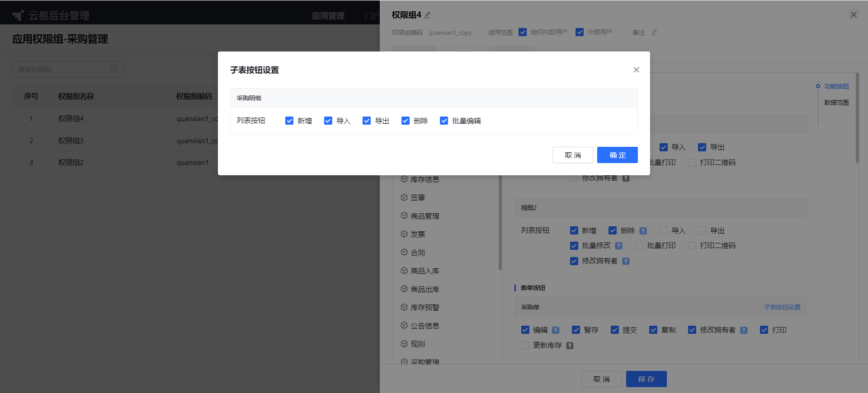Click the cube icon beside 规则
The height and width of the screenshot is (393, 868).
[404, 343]
